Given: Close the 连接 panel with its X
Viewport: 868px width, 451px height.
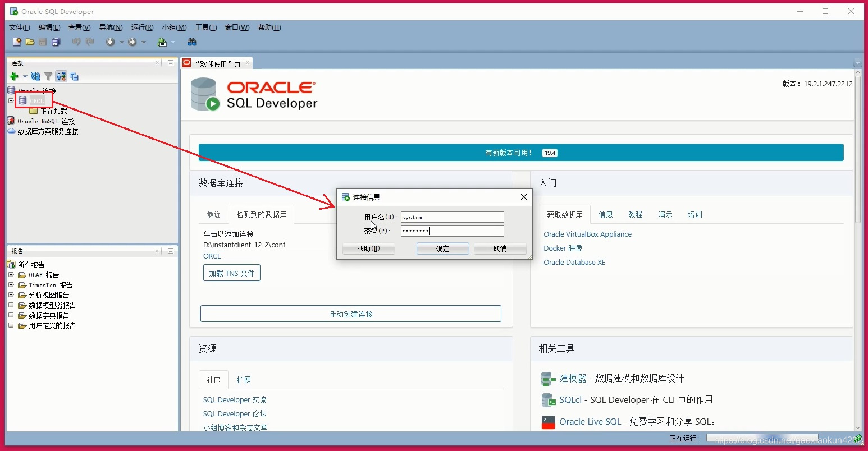Looking at the screenshot, I should (157, 63).
